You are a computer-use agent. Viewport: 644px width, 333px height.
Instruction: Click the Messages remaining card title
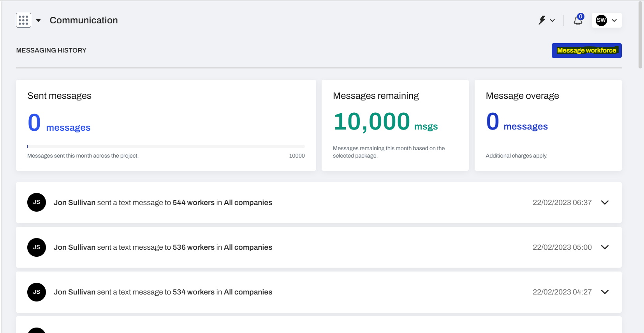click(x=376, y=96)
